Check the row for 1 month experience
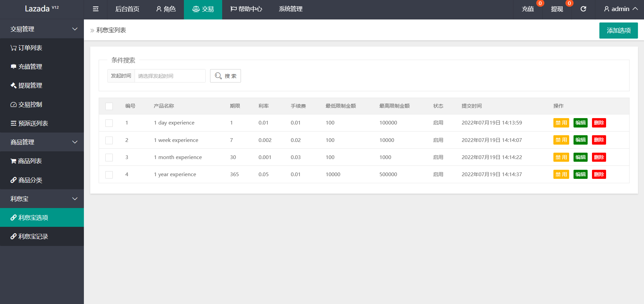644x304 pixels. (109, 157)
